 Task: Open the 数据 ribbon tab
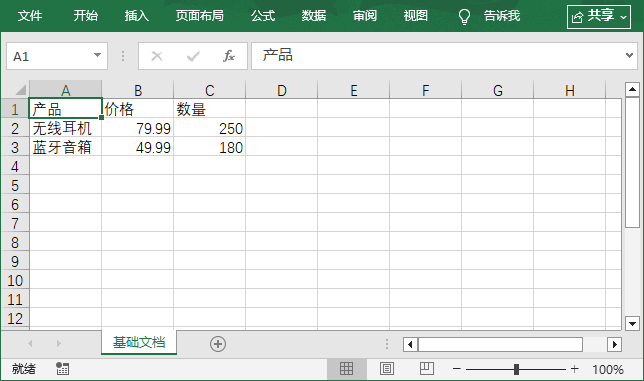click(x=314, y=16)
